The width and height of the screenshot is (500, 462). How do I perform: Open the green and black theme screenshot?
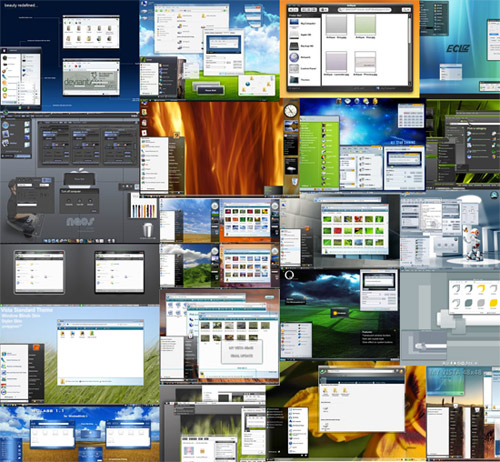(463, 144)
